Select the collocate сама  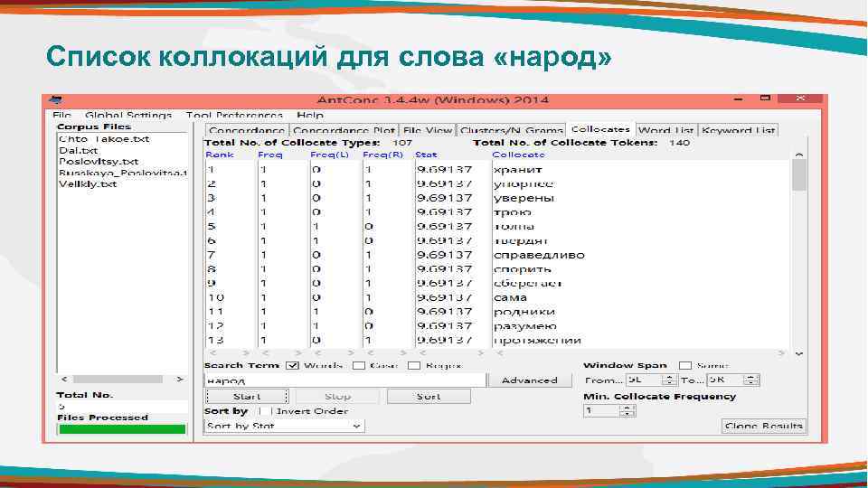510,297
